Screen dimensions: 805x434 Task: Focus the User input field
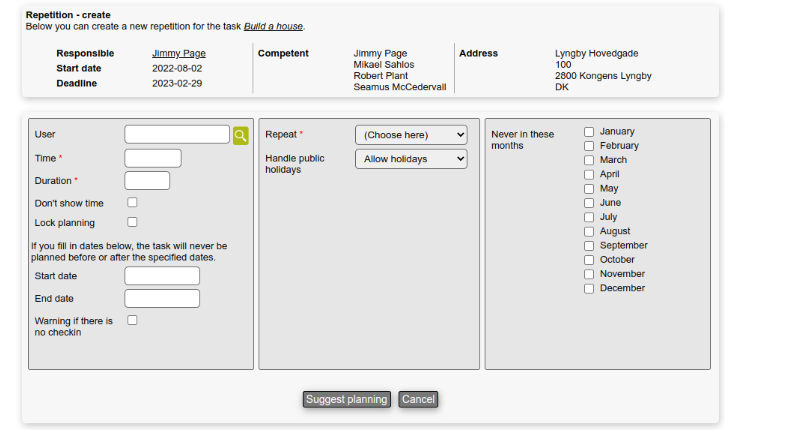[177, 135]
